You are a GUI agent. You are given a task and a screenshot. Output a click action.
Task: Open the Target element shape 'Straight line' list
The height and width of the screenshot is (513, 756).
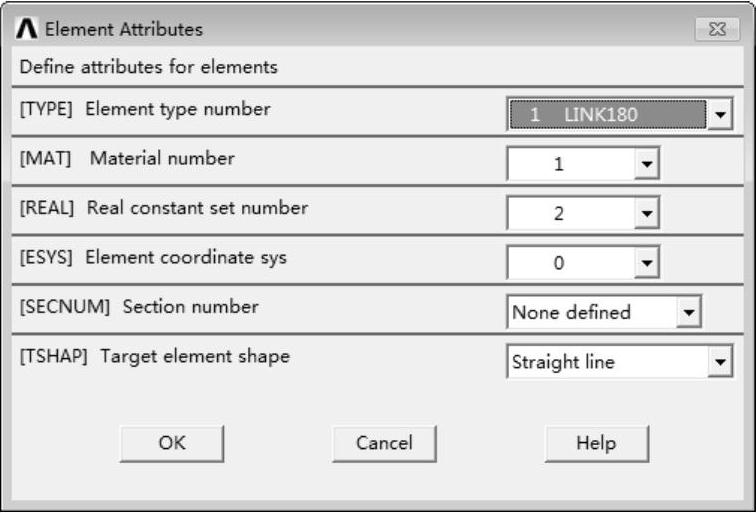[x=608, y=362]
